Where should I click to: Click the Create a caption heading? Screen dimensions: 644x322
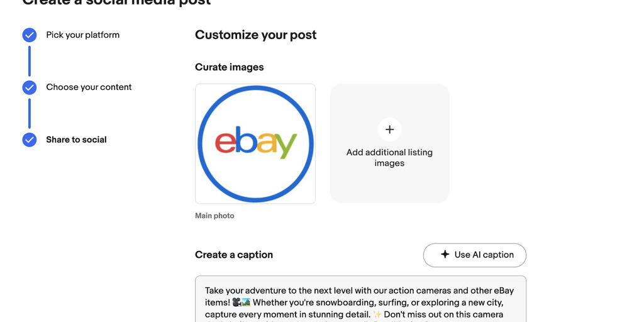click(x=233, y=255)
